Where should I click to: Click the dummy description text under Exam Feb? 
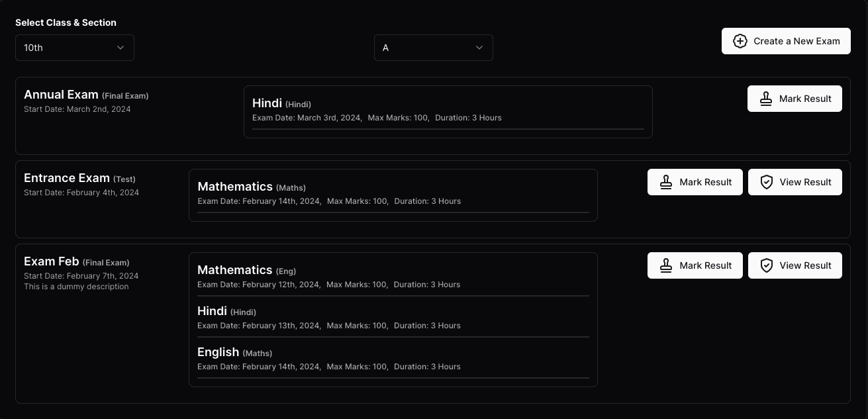coord(76,287)
